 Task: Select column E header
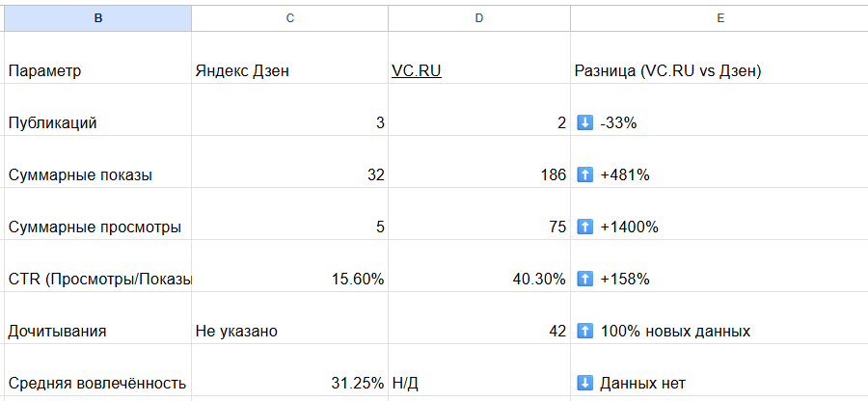pos(719,18)
